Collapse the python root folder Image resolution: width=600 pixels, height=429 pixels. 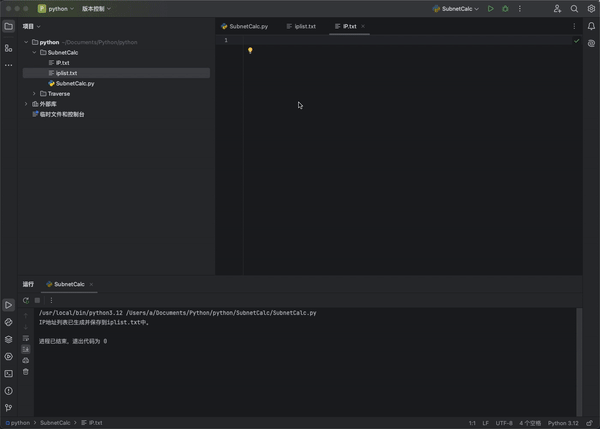pyautogui.click(x=26, y=42)
